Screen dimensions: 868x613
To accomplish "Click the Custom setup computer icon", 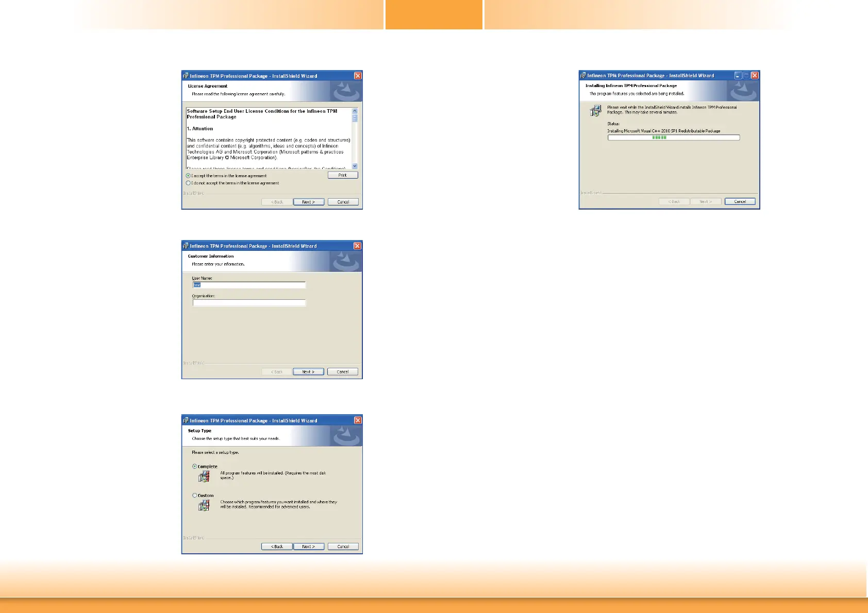I will tap(204, 505).
